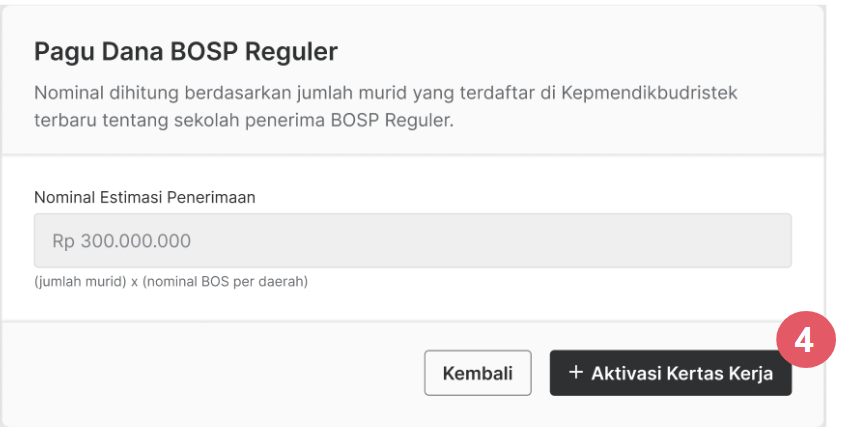Viewport: 845px width, 436px height.
Task: Go back using the Kembali button
Action: 477,373
